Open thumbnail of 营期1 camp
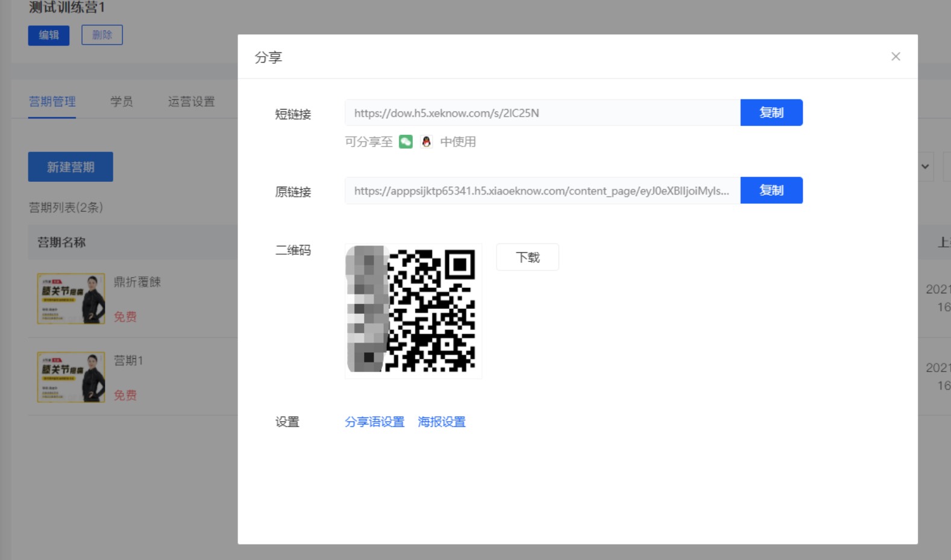 click(x=71, y=377)
